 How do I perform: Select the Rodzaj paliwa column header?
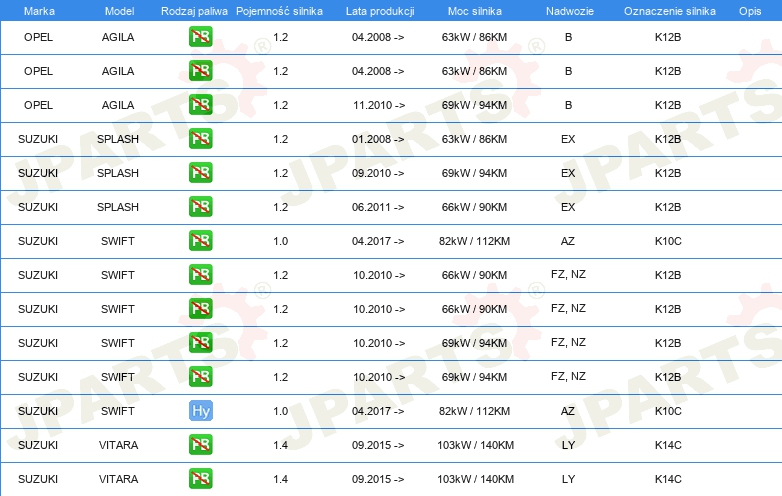[194, 11]
